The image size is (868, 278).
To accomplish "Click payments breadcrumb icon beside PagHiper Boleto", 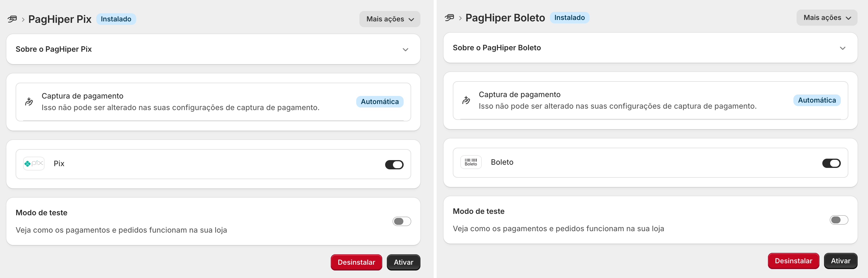I will (x=449, y=18).
